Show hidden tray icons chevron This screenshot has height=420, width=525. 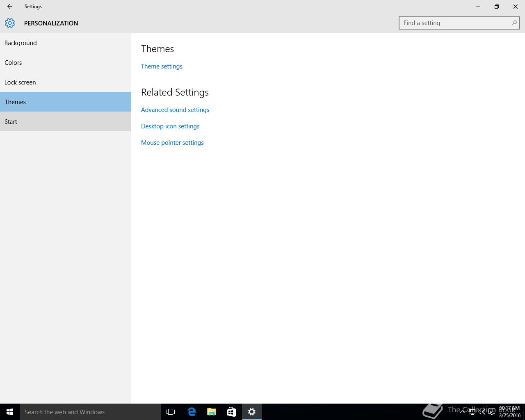point(462,412)
